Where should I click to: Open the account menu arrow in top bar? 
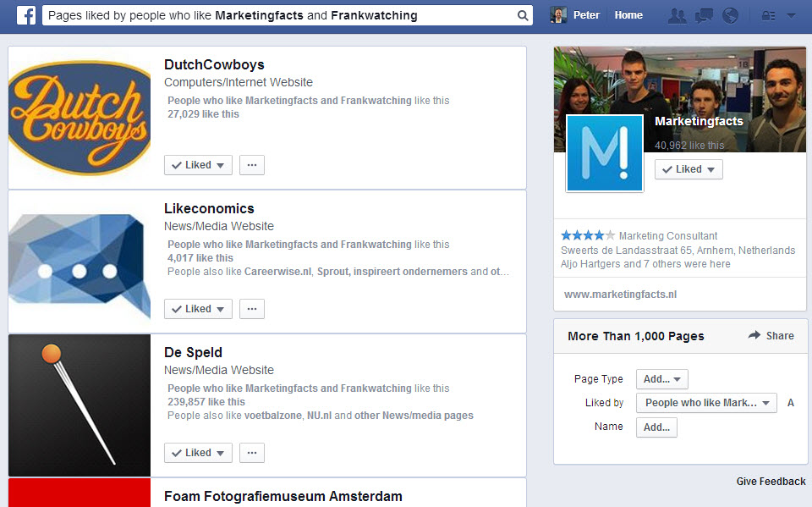click(x=791, y=15)
